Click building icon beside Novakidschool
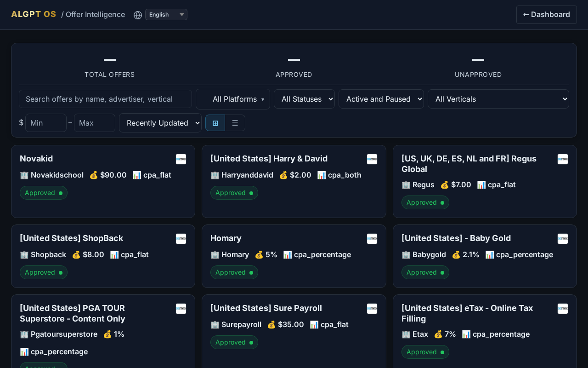The image size is (588, 368). tap(24, 175)
